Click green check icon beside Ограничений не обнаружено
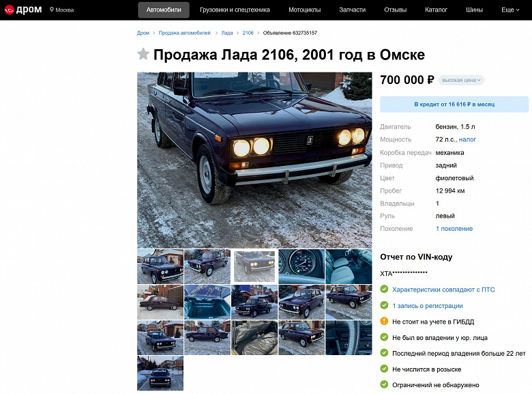 [x=384, y=385]
